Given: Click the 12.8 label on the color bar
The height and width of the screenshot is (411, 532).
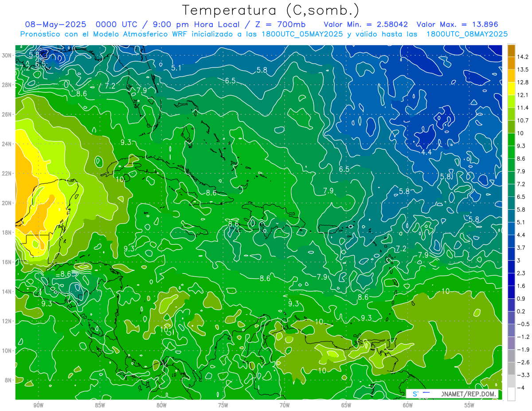Looking at the screenshot, I should pyautogui.click(x=523, y=82).
